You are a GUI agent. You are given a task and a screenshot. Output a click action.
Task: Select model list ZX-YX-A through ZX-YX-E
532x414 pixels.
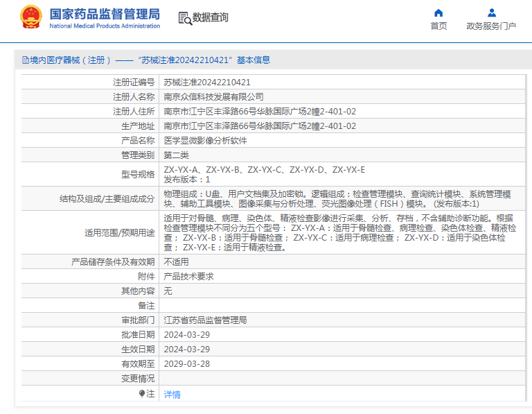point(265,169)
